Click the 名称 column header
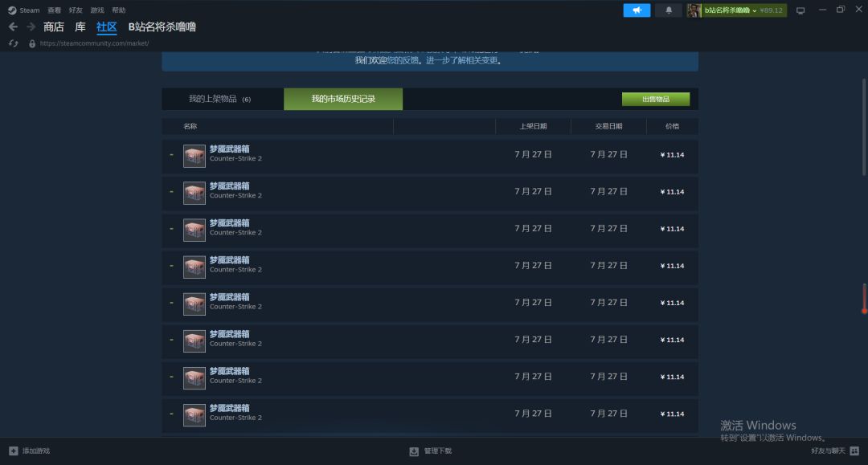868x465 pixels. (x=190, y=126)
